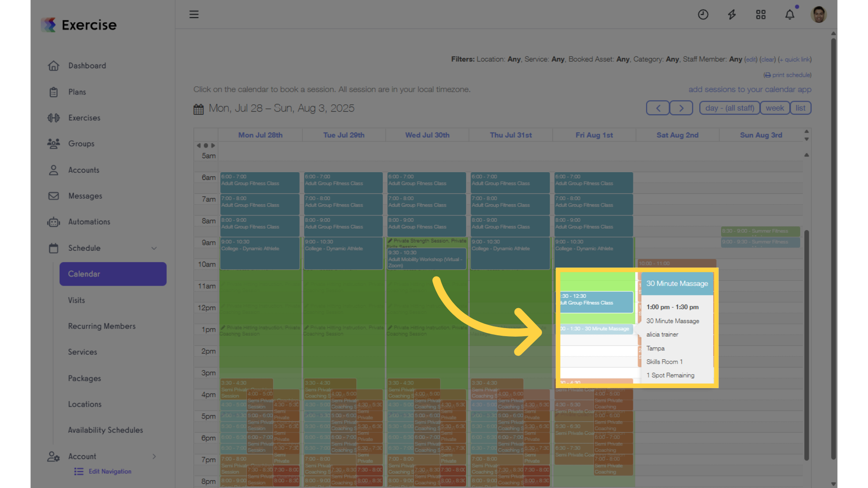Click the Accounts person icon

(53, 170)
